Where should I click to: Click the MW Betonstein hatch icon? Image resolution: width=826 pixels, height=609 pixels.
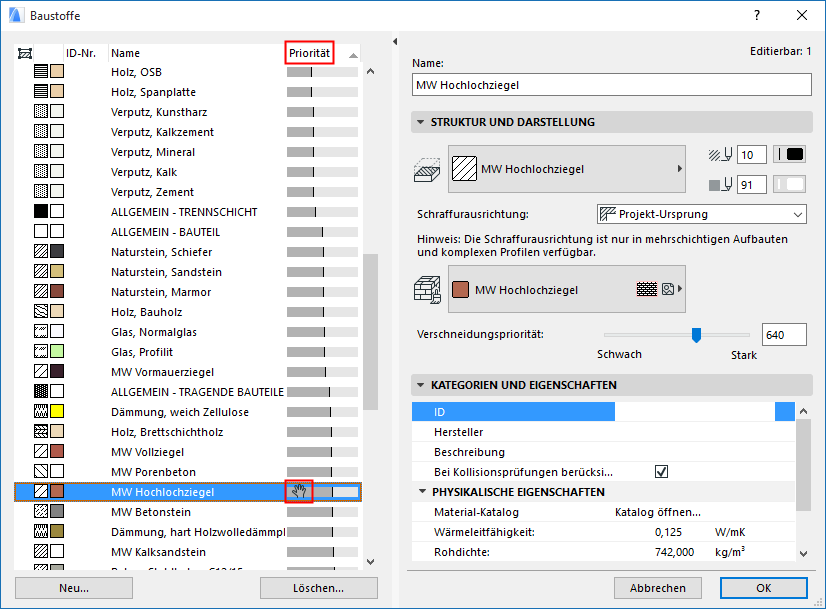pyautogui.click(x=41, y=512)
